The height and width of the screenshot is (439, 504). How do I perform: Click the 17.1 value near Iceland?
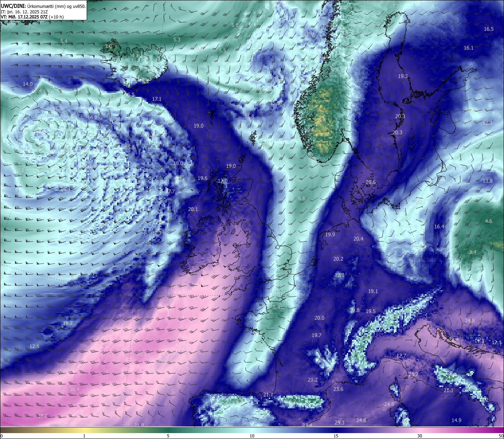157,99
